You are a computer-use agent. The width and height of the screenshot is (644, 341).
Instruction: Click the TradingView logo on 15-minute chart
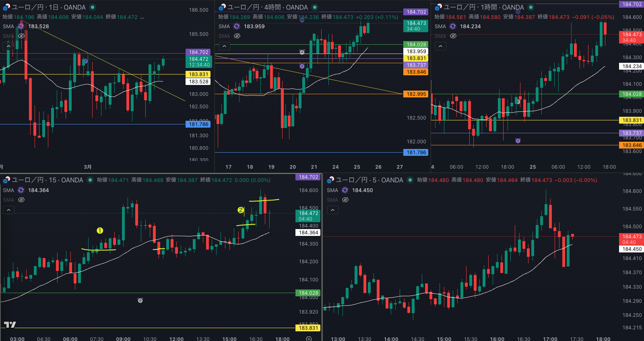(10, 324)
